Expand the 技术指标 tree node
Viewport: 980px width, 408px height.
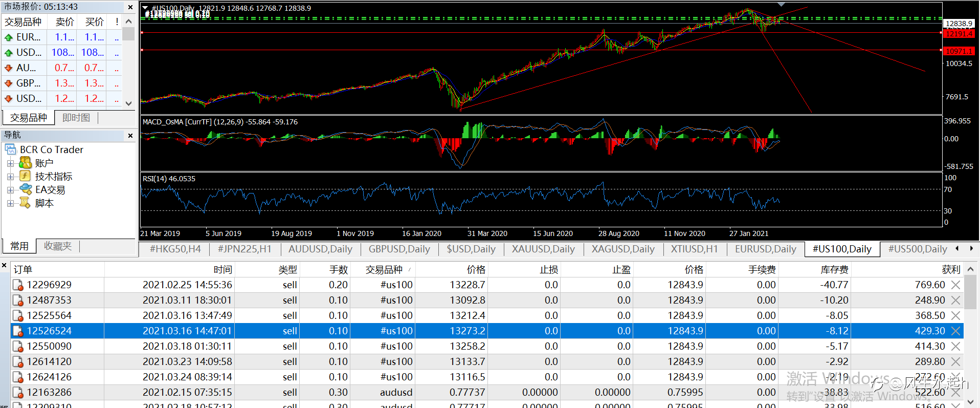[10, 177]
